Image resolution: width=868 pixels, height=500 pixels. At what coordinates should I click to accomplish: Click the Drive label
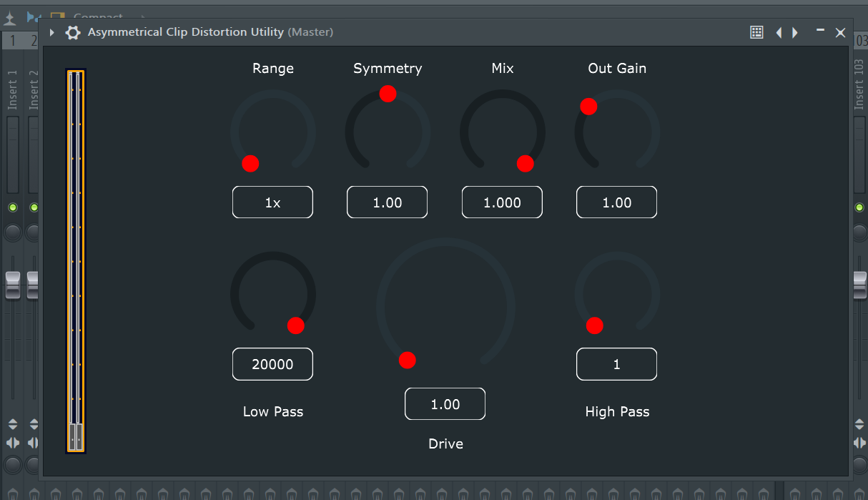[x=445, y=444]
